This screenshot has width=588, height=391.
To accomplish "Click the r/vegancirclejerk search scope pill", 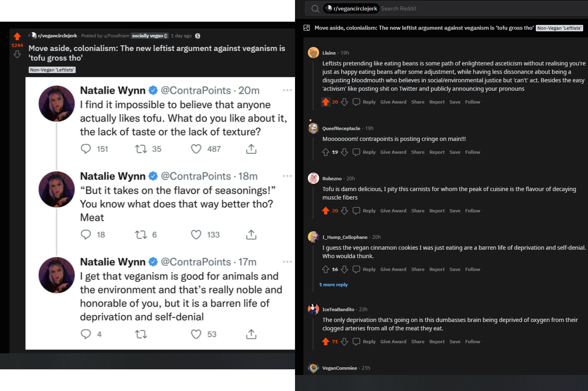I will 351,8.
